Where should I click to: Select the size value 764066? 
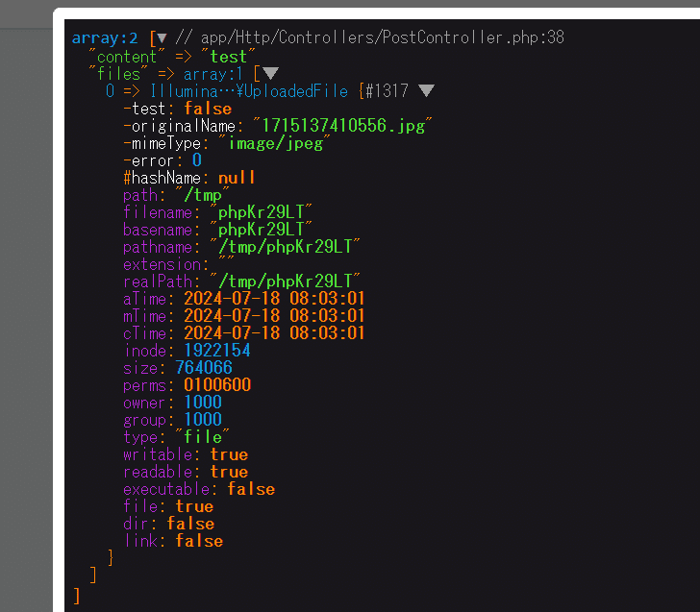[204, 368]
